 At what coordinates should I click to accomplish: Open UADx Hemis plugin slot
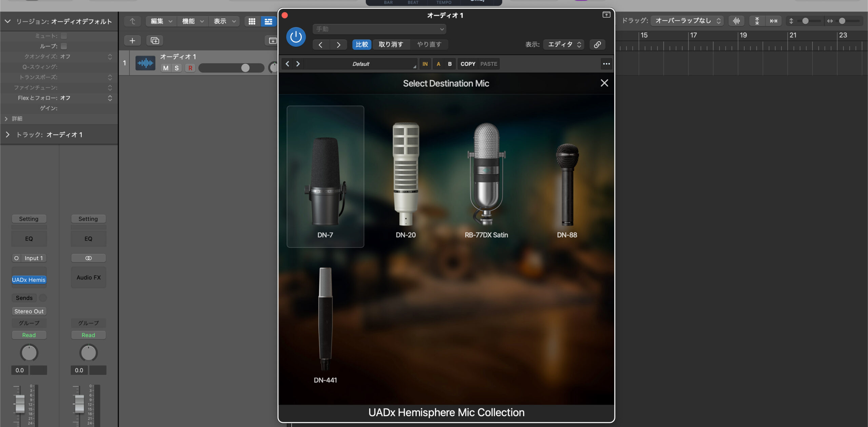click(x=29, y=280)
